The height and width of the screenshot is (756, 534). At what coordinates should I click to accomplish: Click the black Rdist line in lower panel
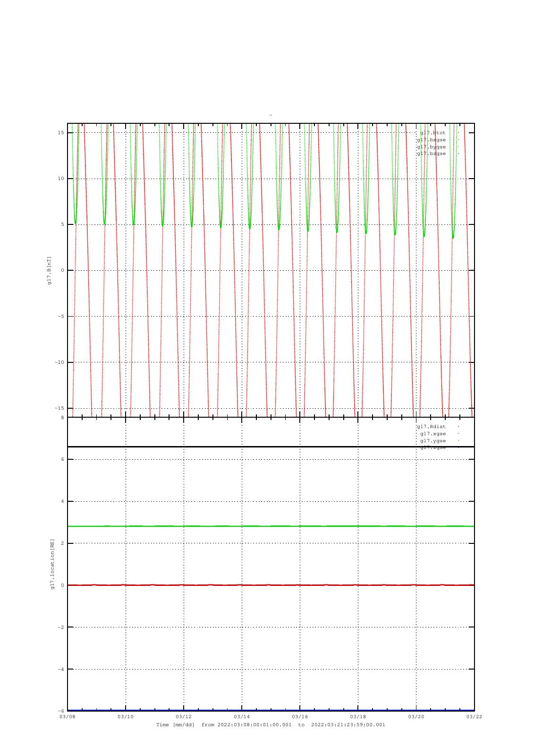[271, 447]
